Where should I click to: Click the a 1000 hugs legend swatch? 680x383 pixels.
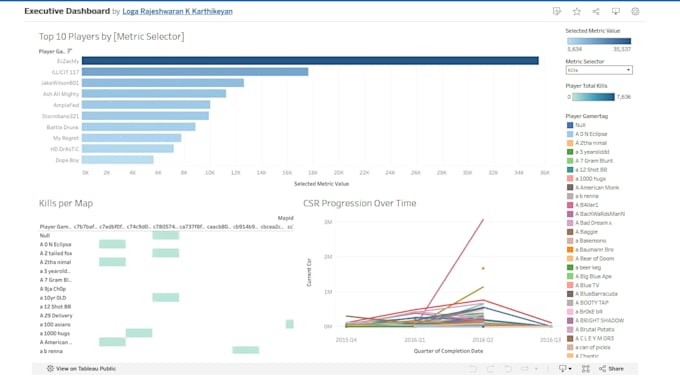pos(570,178)
